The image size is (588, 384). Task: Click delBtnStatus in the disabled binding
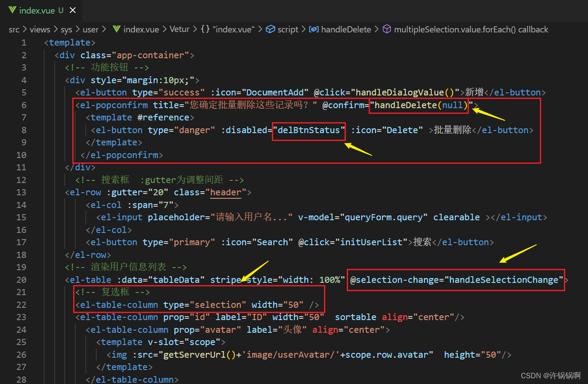coord(309,130)
